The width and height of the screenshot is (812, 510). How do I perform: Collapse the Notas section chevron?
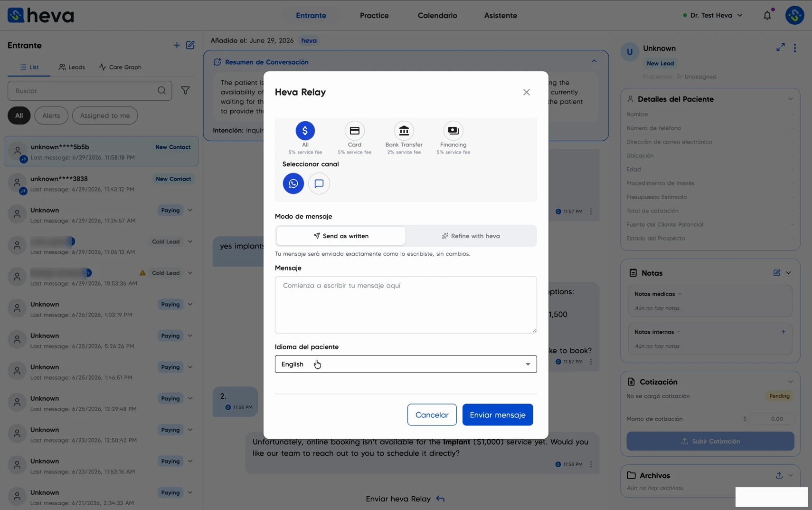pyautogui.click(x=789, y=273)
